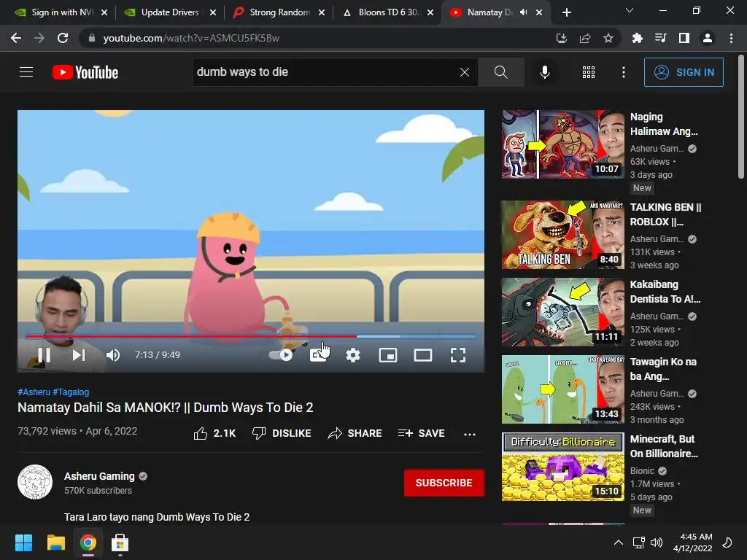Viewport: 747px width, 560px height.
Task: Go to the YouTube home logo
Action: pos(85,72)
